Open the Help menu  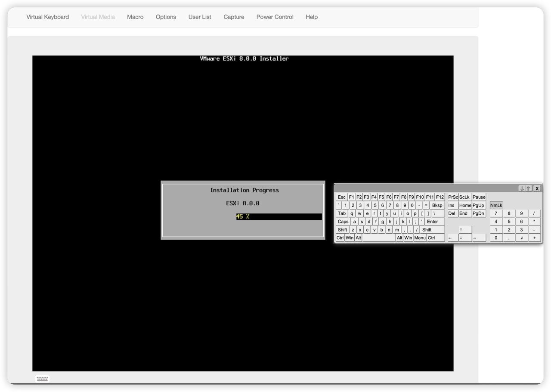click(312, 17)
